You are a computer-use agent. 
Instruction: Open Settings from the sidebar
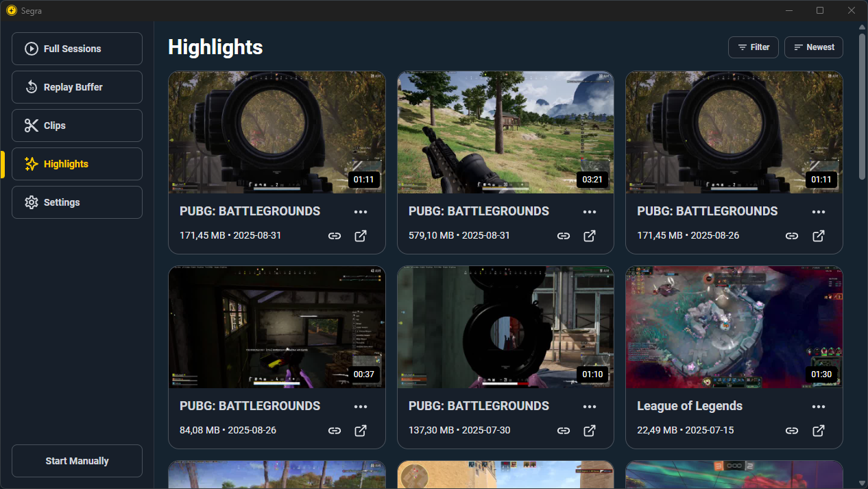(77, 202)
